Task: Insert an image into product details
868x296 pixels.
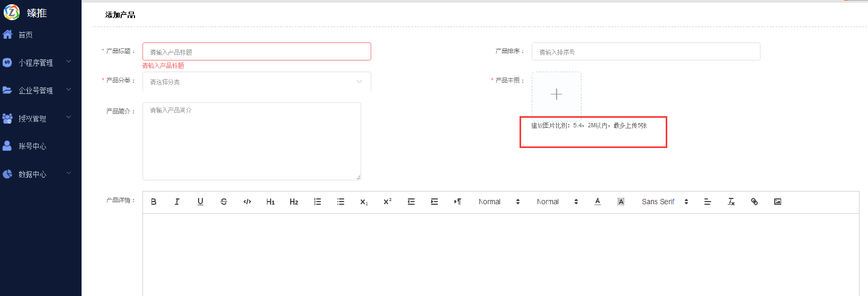Action: [777, 202]
